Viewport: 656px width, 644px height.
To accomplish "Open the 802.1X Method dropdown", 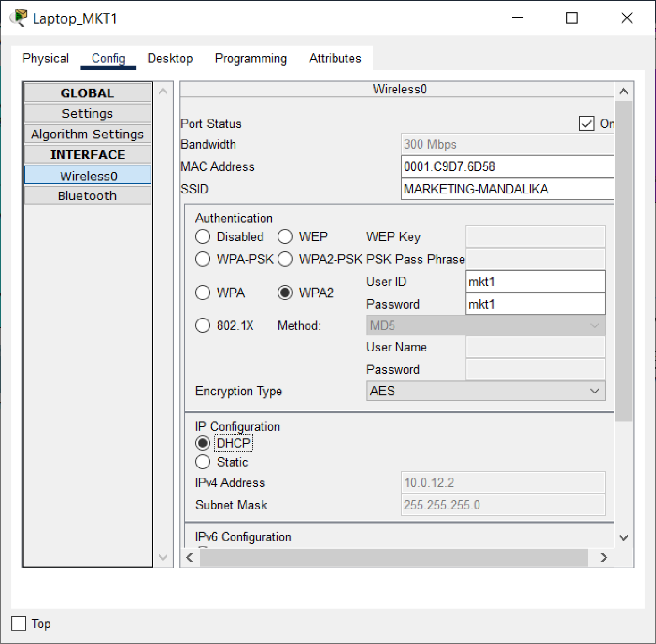I will tap(594, 325).
